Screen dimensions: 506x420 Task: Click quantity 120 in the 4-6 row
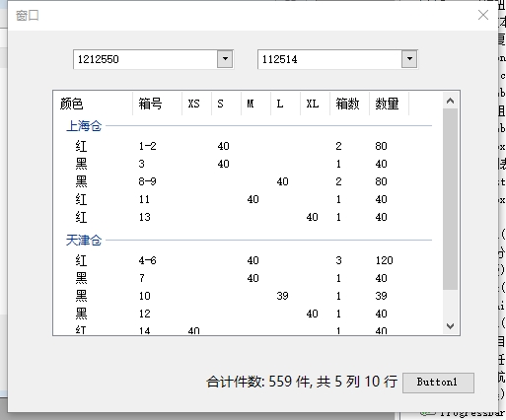384,260
